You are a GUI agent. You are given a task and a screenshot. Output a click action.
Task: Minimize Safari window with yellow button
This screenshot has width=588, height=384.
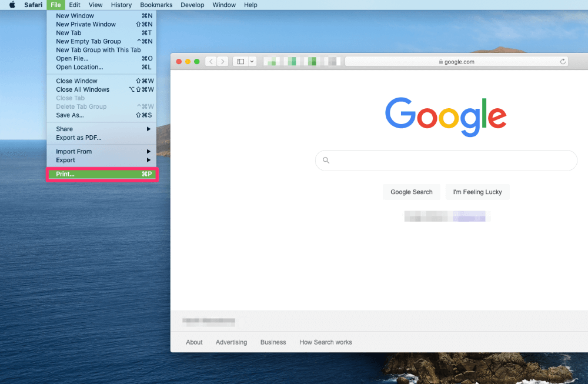click(x=188, y=62)
